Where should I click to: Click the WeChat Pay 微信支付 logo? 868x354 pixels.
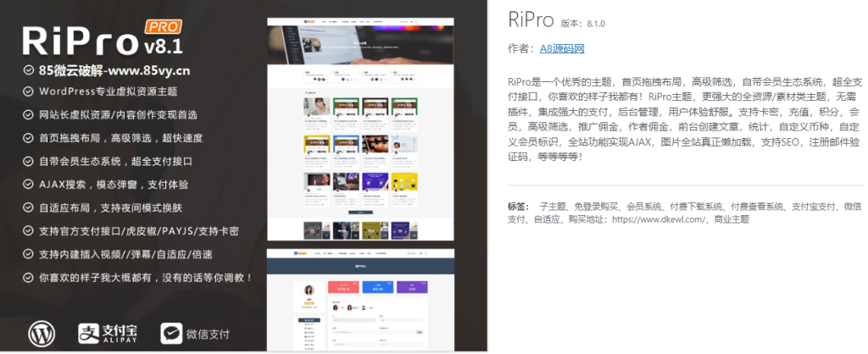point(195,334)
